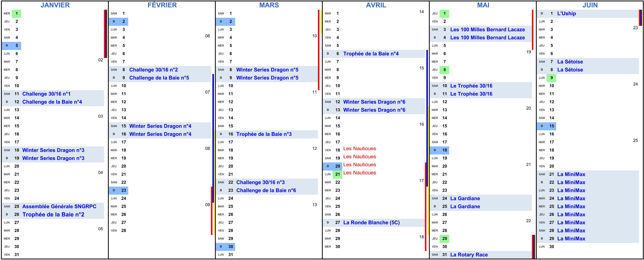Select La Gardiane on May 25
This screenshot has width=644, height=260.
click(465, 206)
